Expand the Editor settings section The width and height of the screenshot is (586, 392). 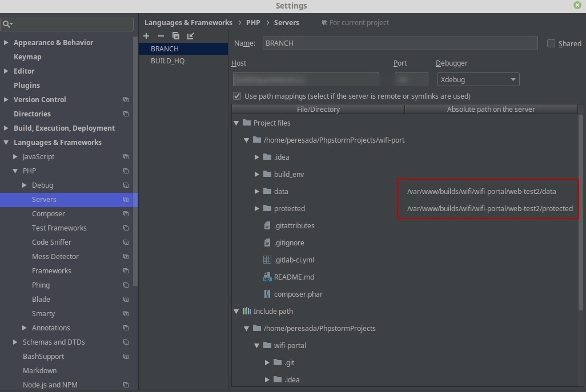coord(6,71)
